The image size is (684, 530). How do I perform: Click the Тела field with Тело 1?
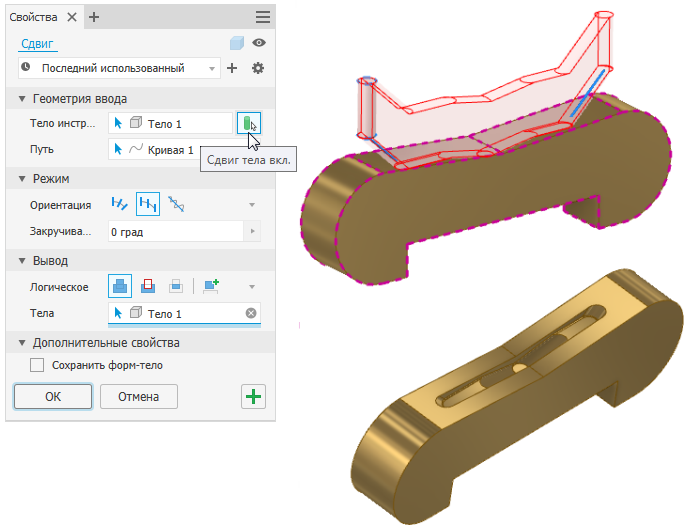tap(184, 313)
